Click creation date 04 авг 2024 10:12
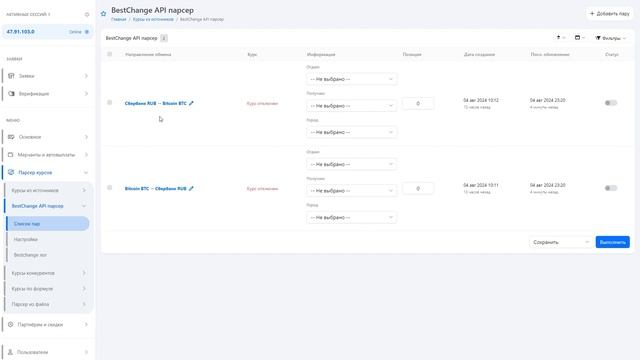This screenshot has height=360, width=640. pyautogui.click(x=481, y=100)
